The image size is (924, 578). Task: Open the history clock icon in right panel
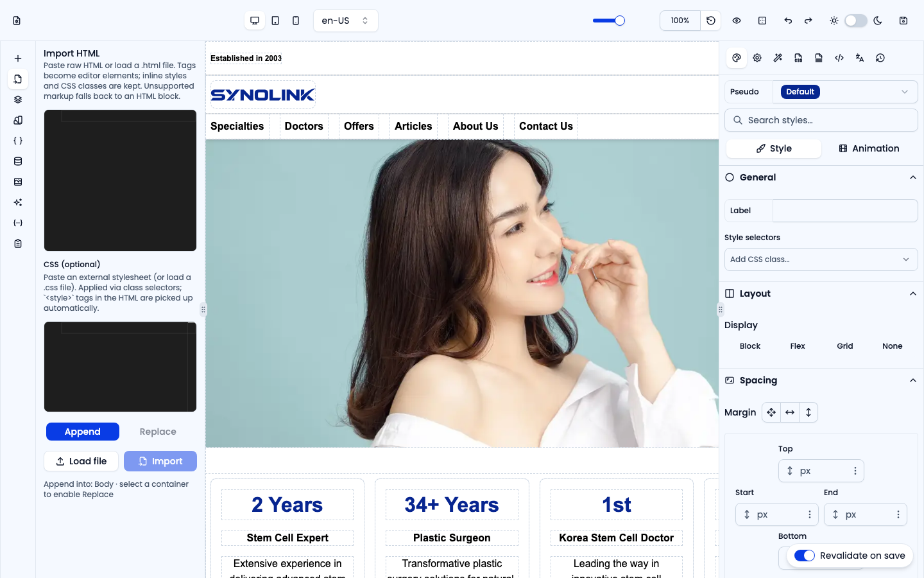[880, 58]
